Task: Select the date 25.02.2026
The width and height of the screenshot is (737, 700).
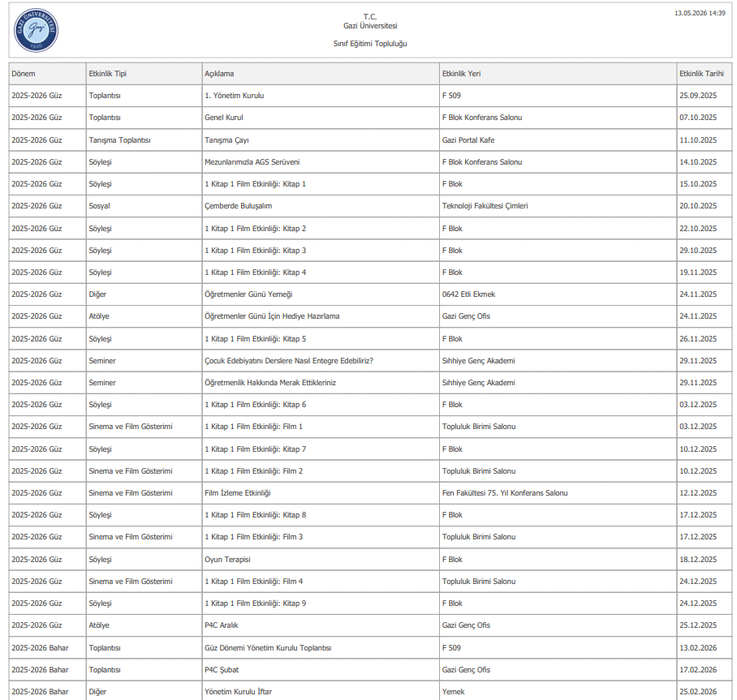Action: point(704,692)
